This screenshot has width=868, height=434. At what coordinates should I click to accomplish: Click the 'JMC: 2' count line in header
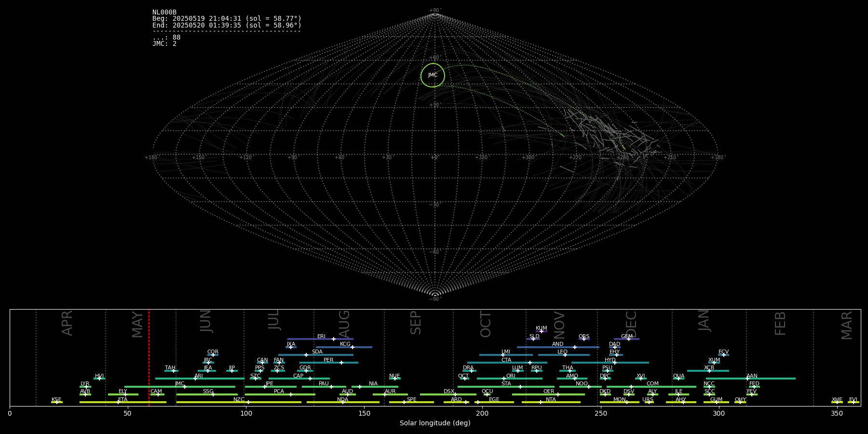(164, 43)
